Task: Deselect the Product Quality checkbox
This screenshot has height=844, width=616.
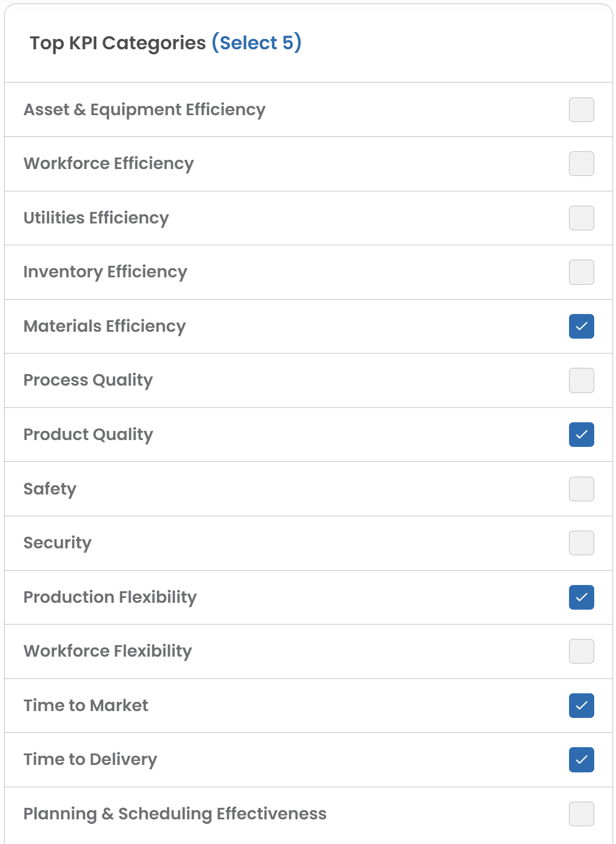Action: 581,434
